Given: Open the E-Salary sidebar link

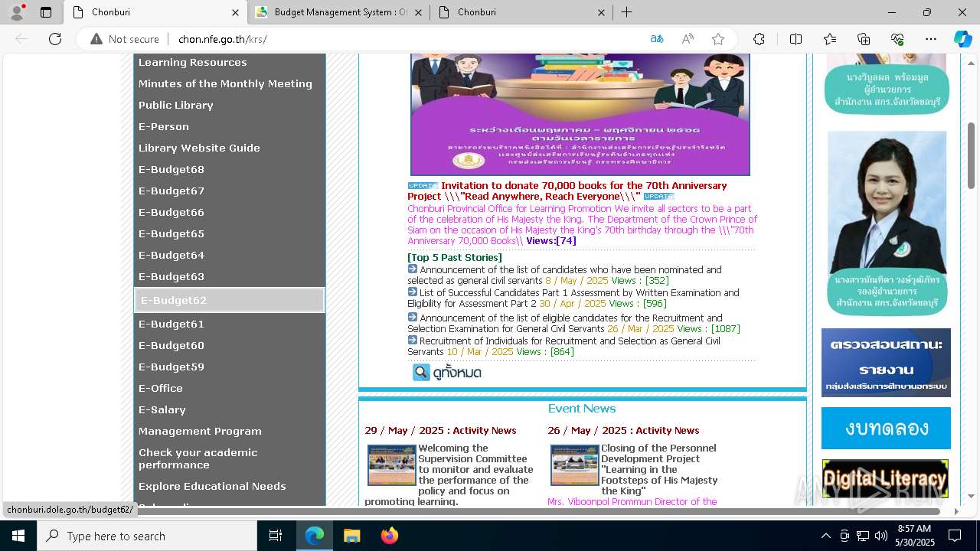Looking at the screenshot, I should tap(162, 409).
